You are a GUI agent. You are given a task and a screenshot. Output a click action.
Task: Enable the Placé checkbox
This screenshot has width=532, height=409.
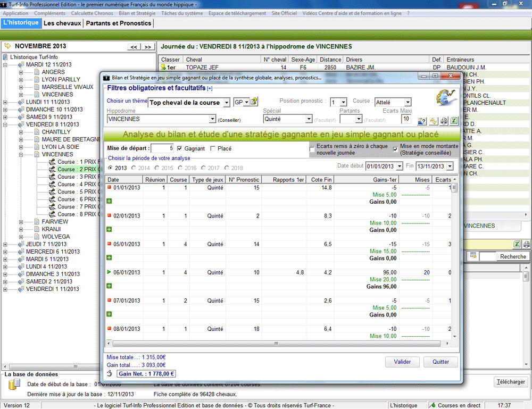coord(213,148)
